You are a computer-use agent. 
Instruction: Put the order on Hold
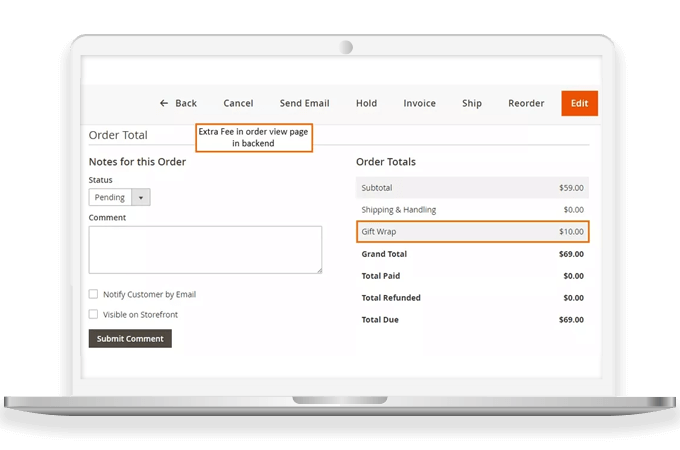(x=366, y=103)
